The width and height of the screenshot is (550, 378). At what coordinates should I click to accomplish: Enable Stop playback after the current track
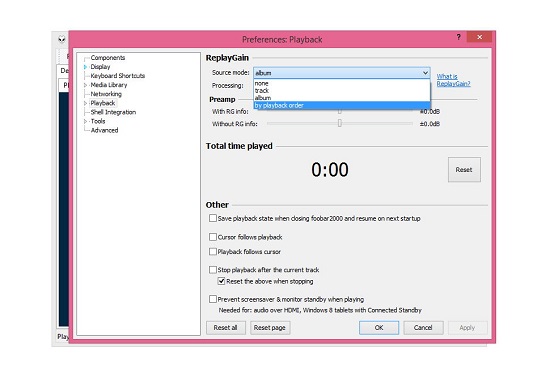pyautogui.click(x=213, y=270)
